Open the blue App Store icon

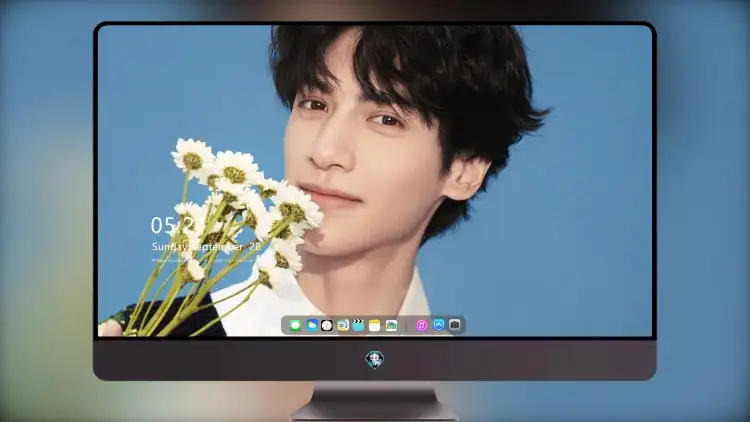click(439, 325)
